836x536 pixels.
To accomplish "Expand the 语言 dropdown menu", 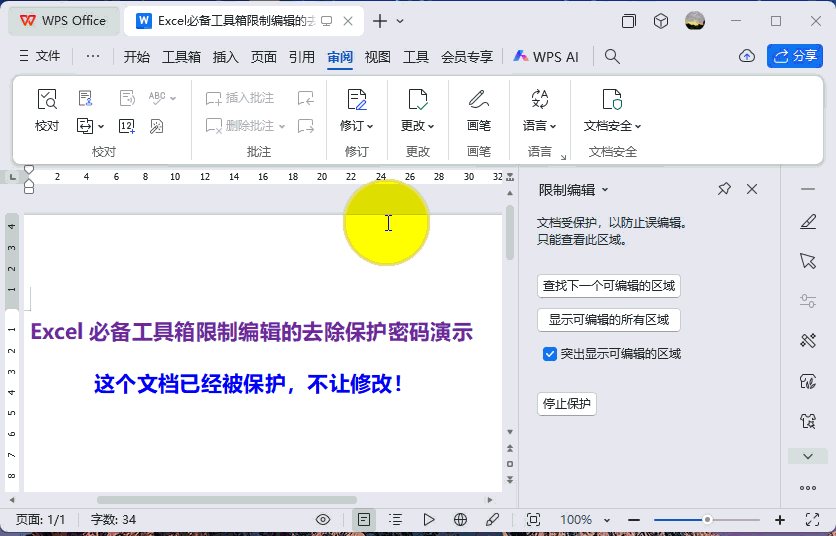I will (540, 126).
